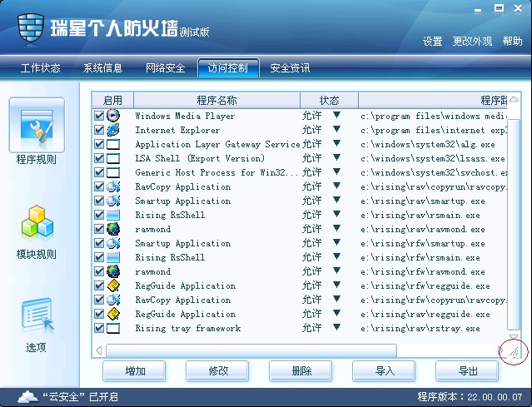Image resolution: width=532 pixels, height=407 pixels.
Task: Click the cloud security icon in status bar
Action: pos(27,396)
